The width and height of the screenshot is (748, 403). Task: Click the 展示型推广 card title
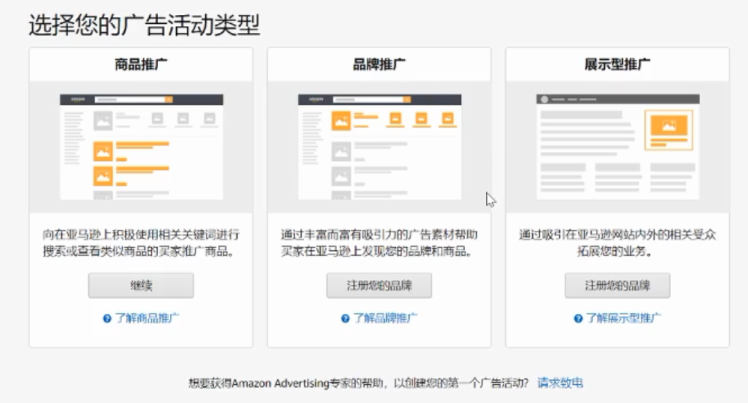click(x=617, y=65)
